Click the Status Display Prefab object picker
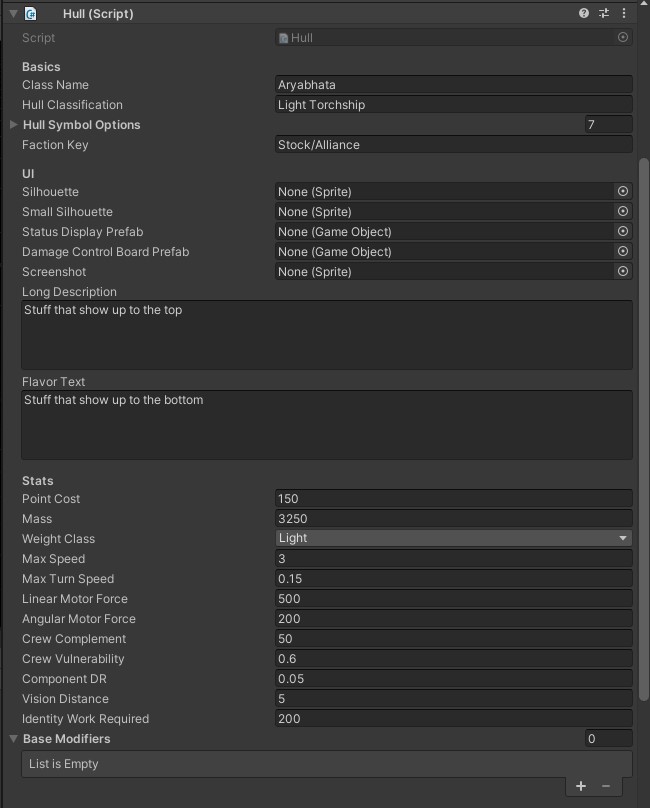The image size is (650, 808). pyautogui.click(x=623, y=232)
